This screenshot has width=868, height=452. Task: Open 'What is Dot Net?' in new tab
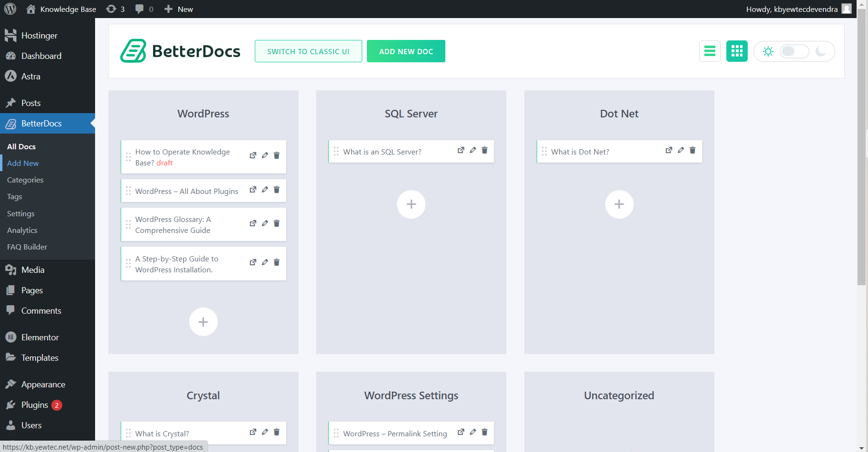pyautogui.click(x=669, y=150)
